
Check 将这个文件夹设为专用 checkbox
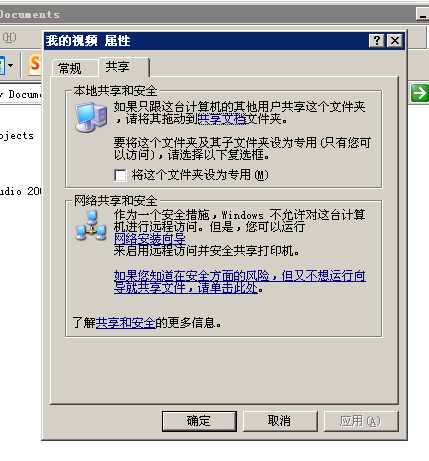[120, 175]
